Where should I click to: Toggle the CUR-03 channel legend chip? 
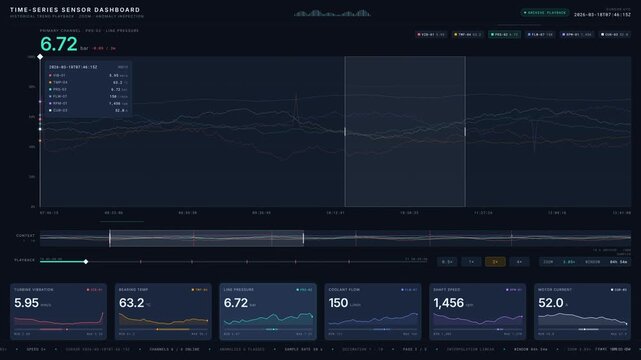615,35
